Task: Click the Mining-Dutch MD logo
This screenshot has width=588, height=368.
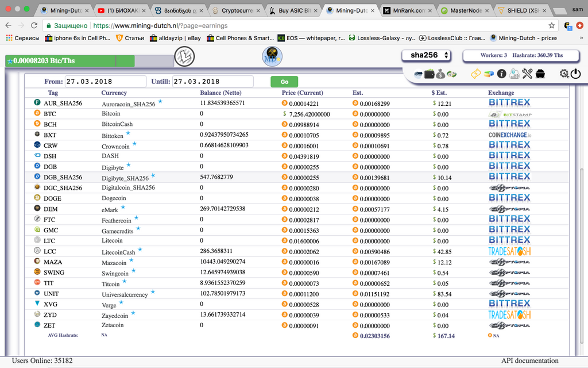Action: (272, 56)
